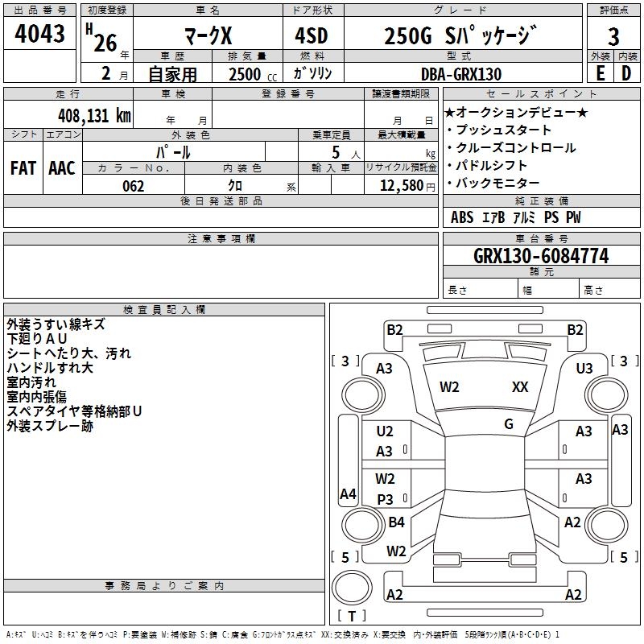Click the lot number 4043
Screen dimensions: 644x644
tap(39, 33)
